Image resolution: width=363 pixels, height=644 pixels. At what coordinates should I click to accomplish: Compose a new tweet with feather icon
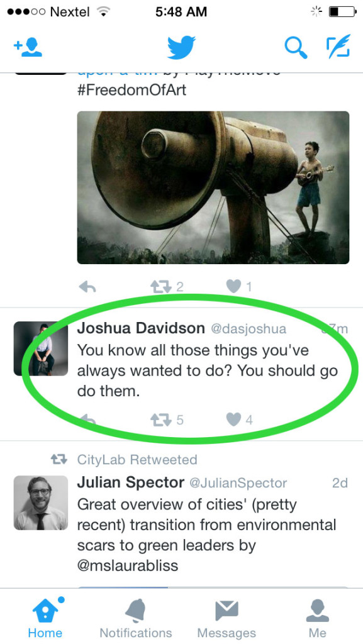(338, 46)
